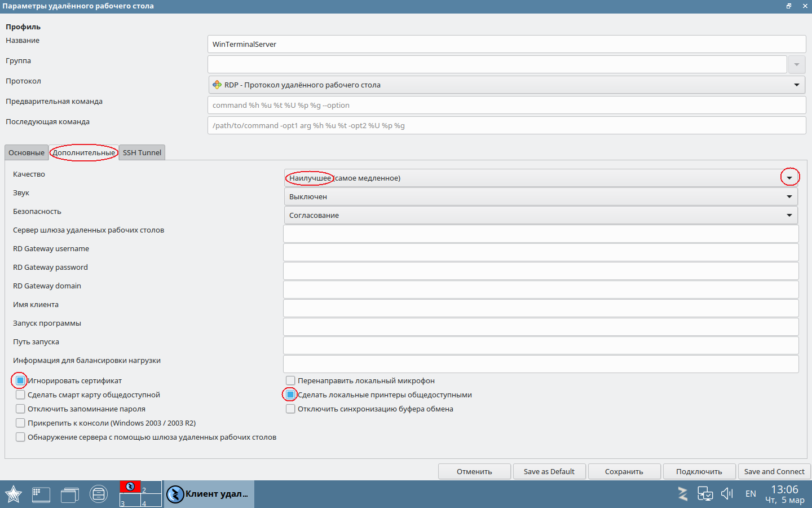Open Безопасность dropdown showing Согласование
The image size is (812, 508).
[x=541, y=215]
